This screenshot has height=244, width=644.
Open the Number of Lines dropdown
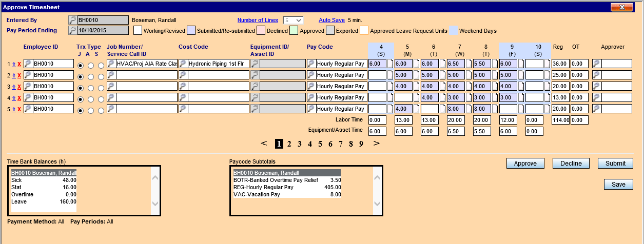[292, 21]
